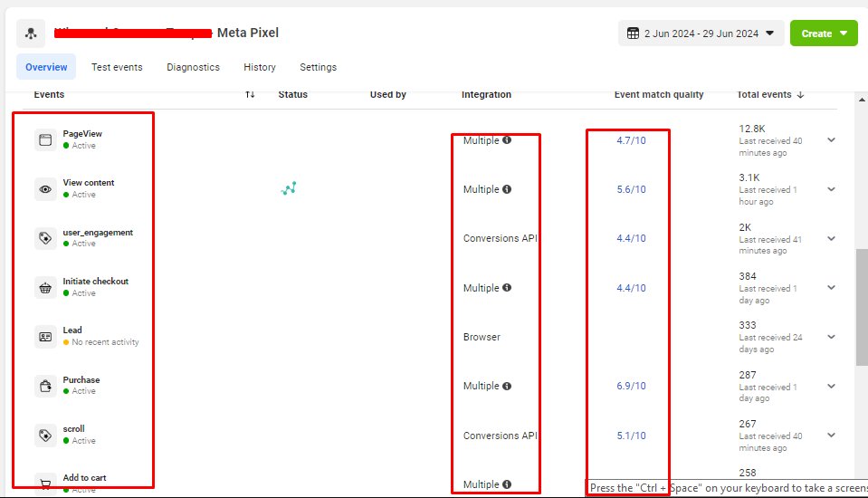The width and height of the screenshot is (868, 498).
Task: Click the PageView browser window icon
Action: [x=45, y=140]
